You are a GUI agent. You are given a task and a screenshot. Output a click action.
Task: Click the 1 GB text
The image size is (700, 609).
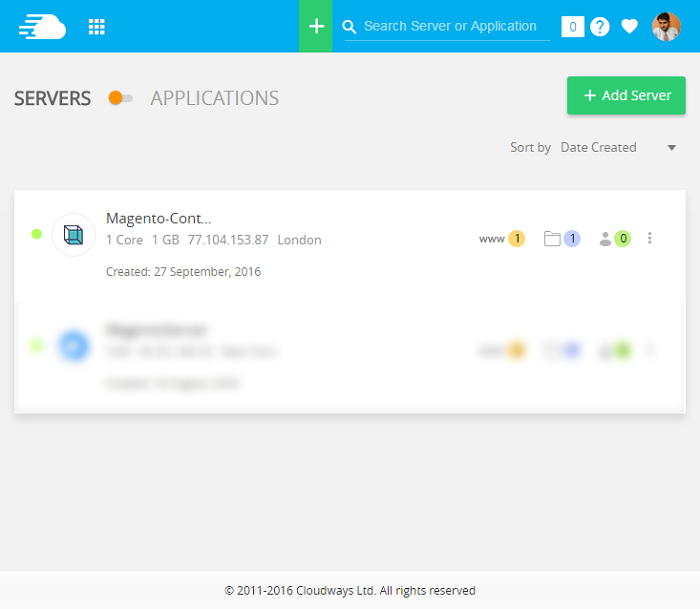(166, 240)
